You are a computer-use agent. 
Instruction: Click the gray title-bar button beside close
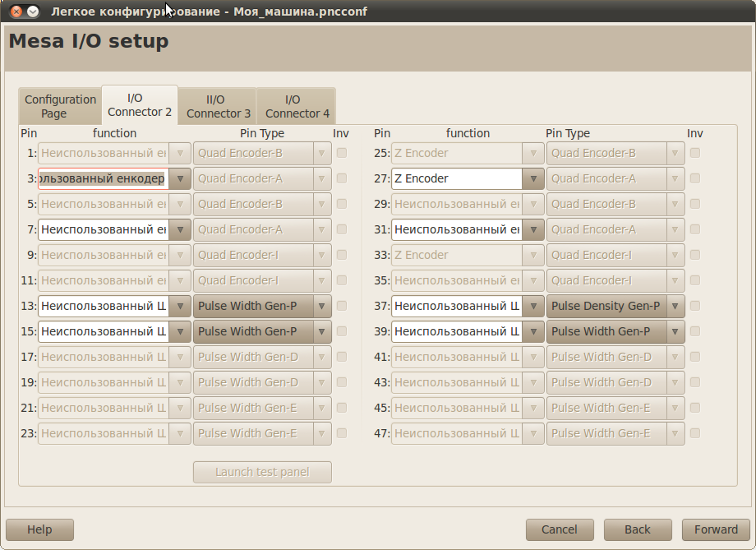click(33, 11)
